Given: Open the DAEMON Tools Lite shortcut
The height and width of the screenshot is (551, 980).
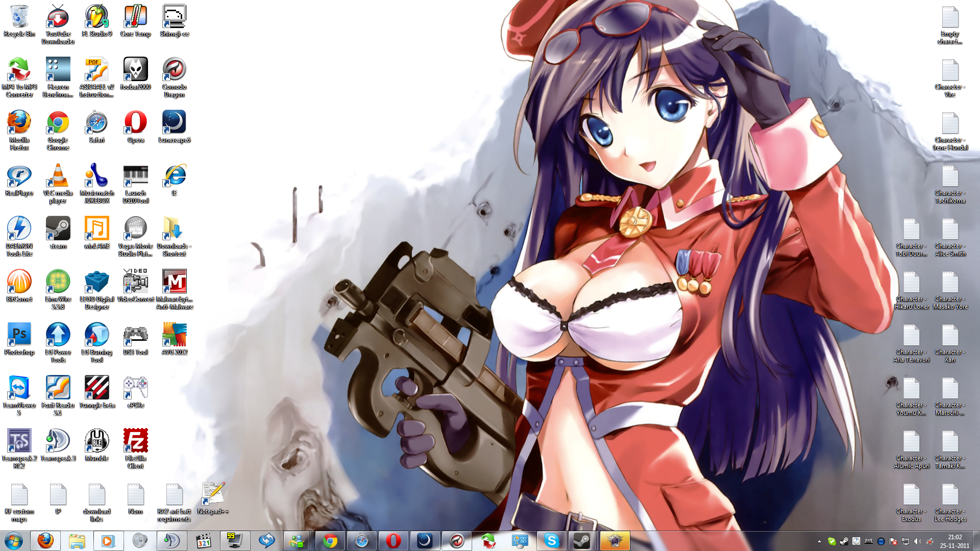Looking at the screenshot, I should [x=19, y=237].
